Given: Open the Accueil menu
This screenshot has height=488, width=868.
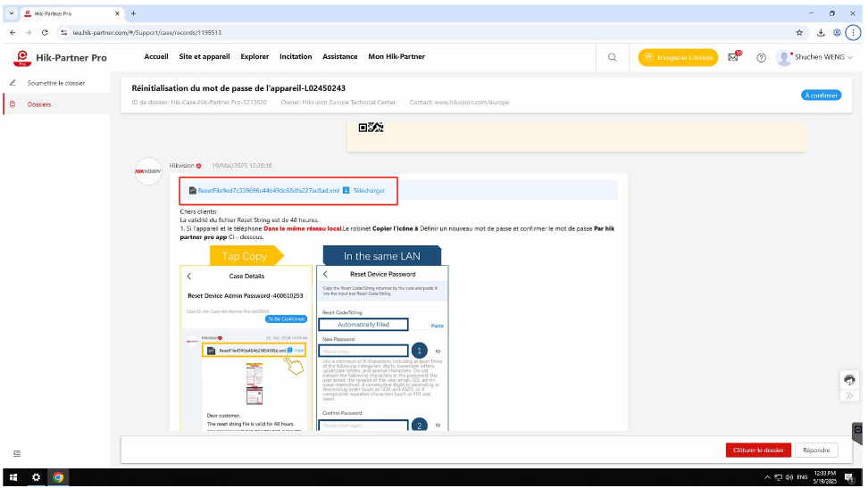Looking at the screenshot, I should [x=156, y=56].
